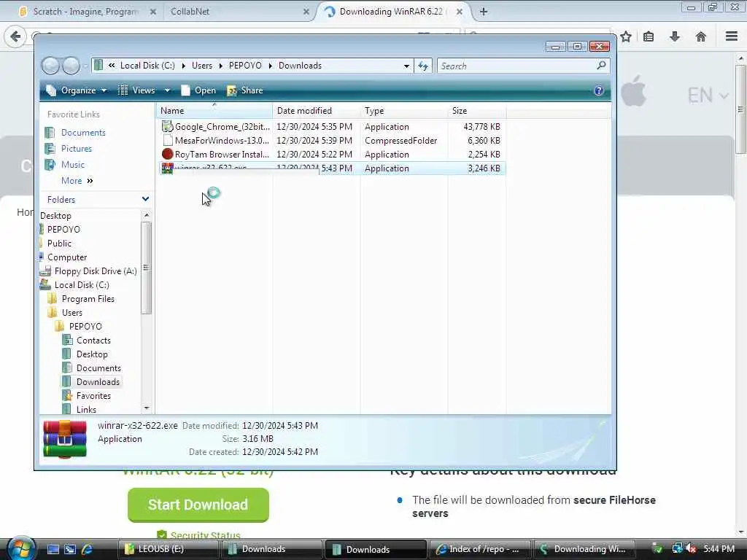The width and height of the screenshot is (747, 560).
Task: Select the winrar application file row
Action: (x=332, y=168)
